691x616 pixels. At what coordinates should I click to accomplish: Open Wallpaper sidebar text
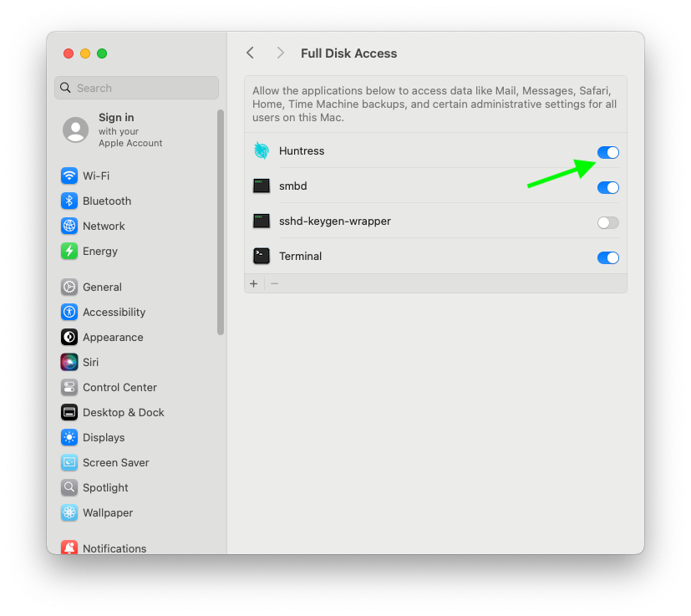[108, 513]
